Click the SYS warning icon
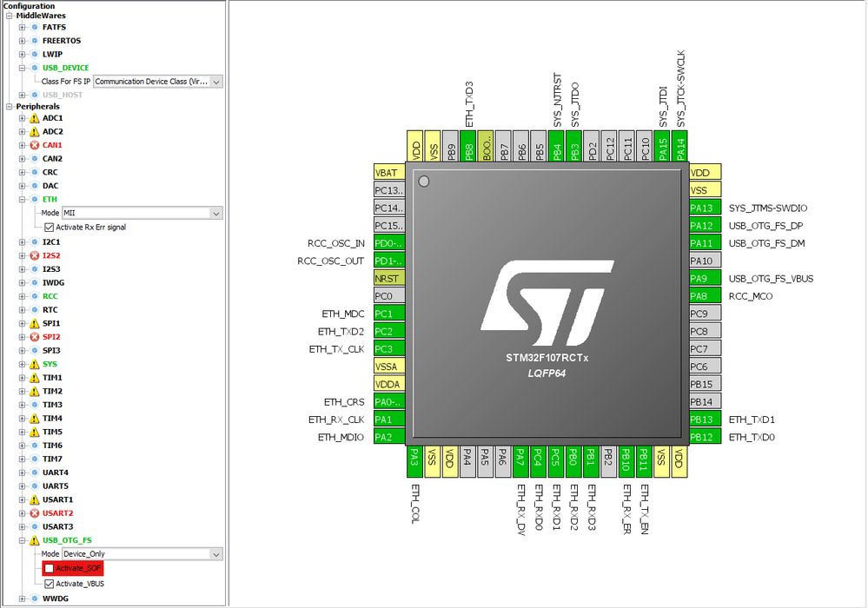This screenshot has height=608, width=868. tap(35, 364)
